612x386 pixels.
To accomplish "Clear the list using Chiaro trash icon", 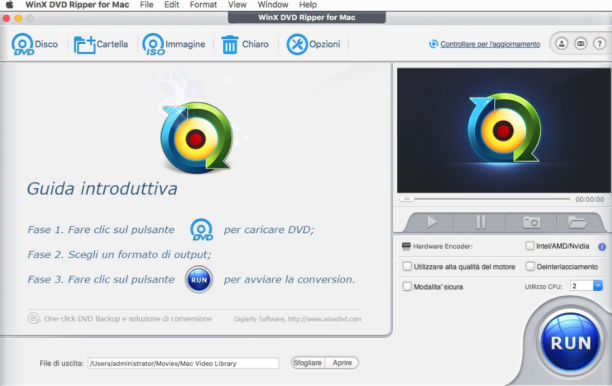I will click(245, 44).
